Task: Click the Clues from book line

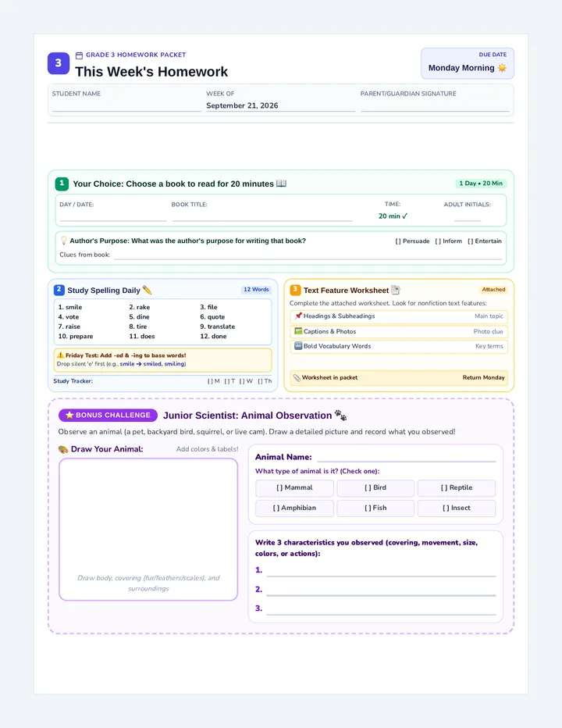Action: pyautogui.click(x=308, y=255)
